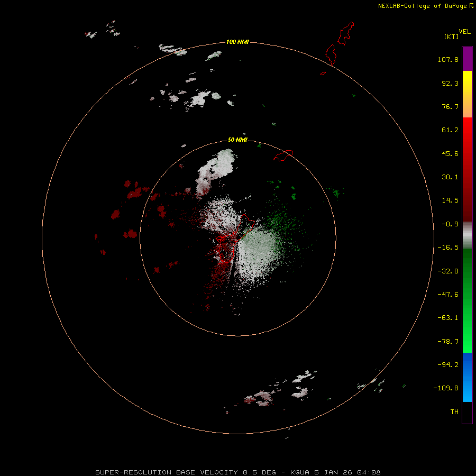Click the -63.1 velocity scale value

448,318
